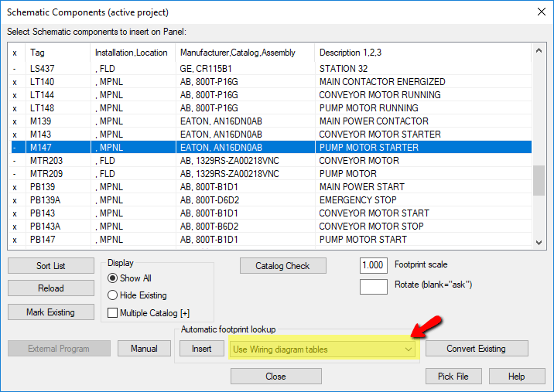The image size is (554, 392).
Task: Click the Description 1,2,3 column header
Action: (423, 53)
